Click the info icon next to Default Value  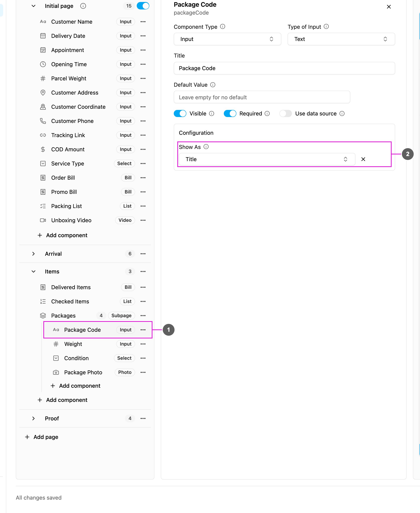click(x=213, y=85)
